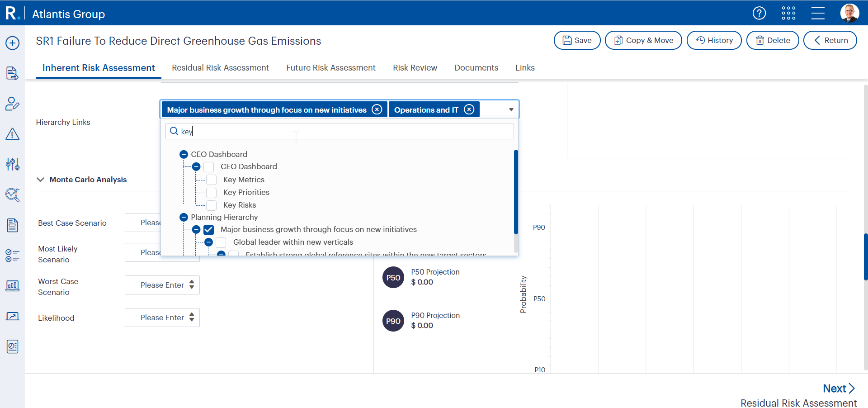The image size is (868, 408).
Task: Check the Key Priorities checkbox
Action: pyautogui.click(x=211, y=192)
